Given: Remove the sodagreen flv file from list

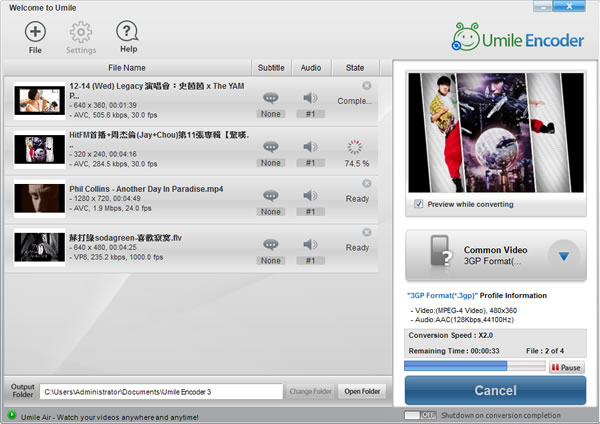Looking at the screenshot, I should tap(367, 233).
